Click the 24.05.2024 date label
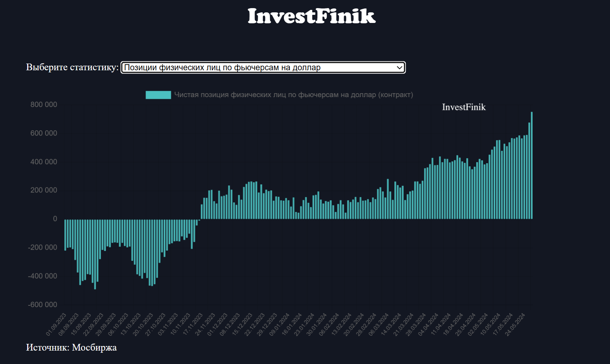The width and height of the screenshot is (610, 364). click(x=515, y=324)
